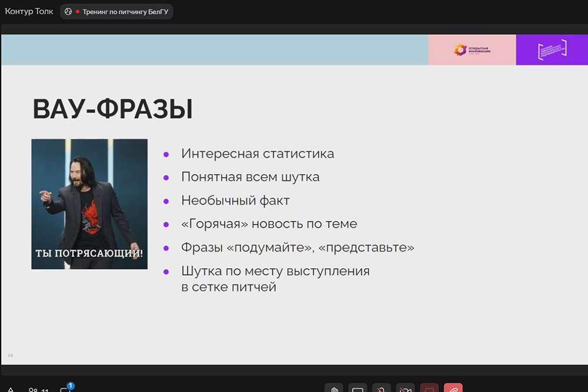The height and width of the screenshot is (392, 588).
Task: Click the 'Интересная статистика' bullet text
Action: [258, 153]
